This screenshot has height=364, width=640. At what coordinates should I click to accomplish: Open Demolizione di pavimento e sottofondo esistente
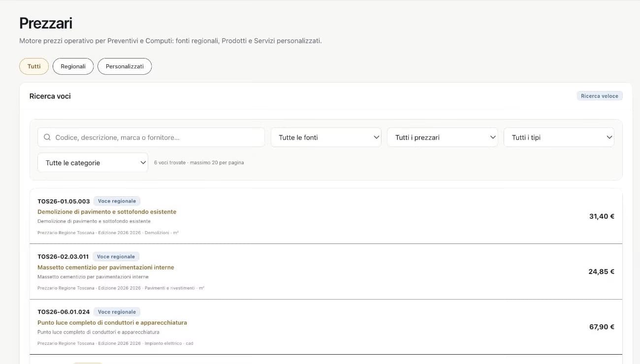click(x=107, y=212)
